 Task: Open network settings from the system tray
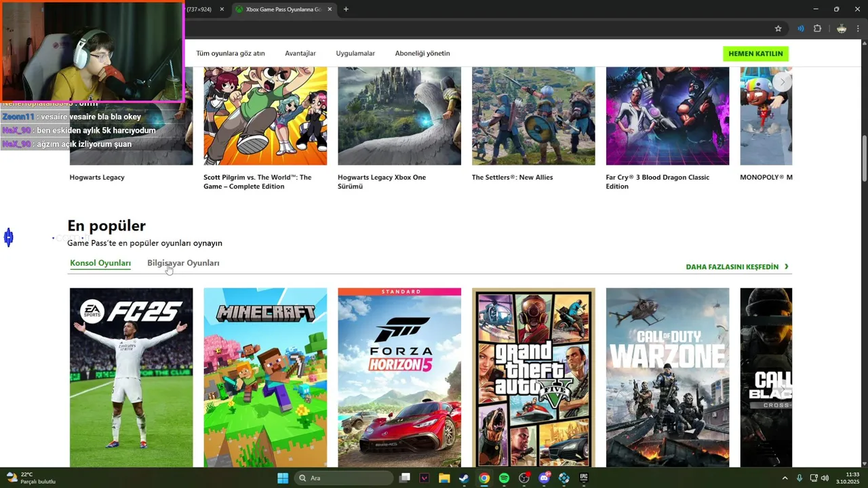[x=814, y=478]
